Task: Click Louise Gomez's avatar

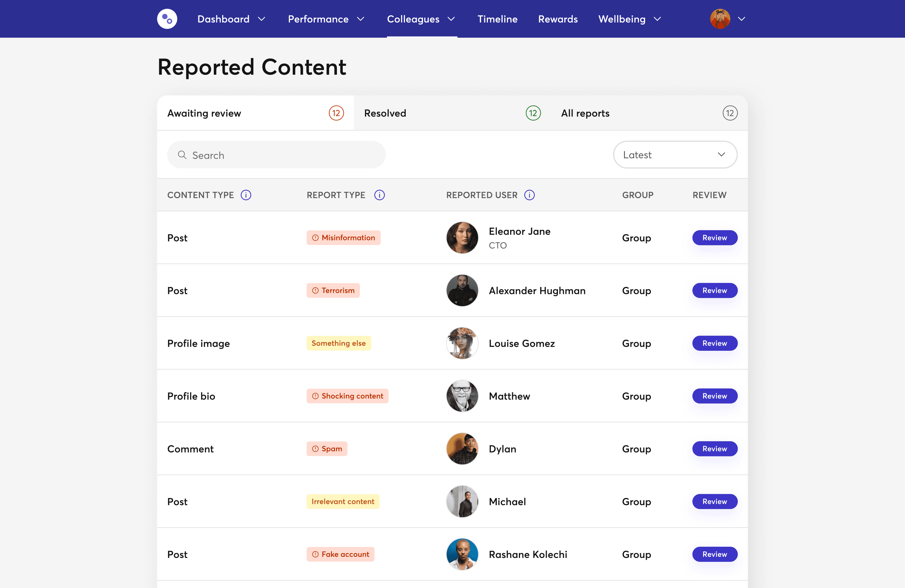Action: [x=462, y=343]
